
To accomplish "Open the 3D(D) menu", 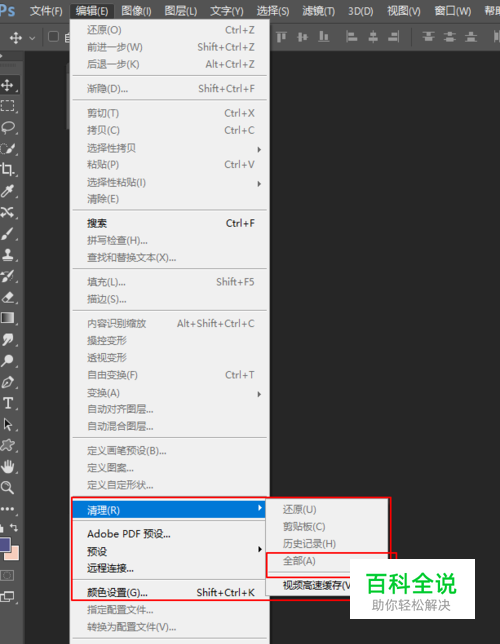I will 361,11.
